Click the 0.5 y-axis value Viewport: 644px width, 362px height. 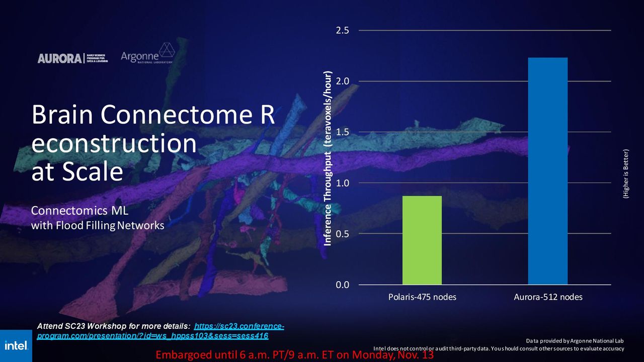pyautogui.click(x=343, y=234)
